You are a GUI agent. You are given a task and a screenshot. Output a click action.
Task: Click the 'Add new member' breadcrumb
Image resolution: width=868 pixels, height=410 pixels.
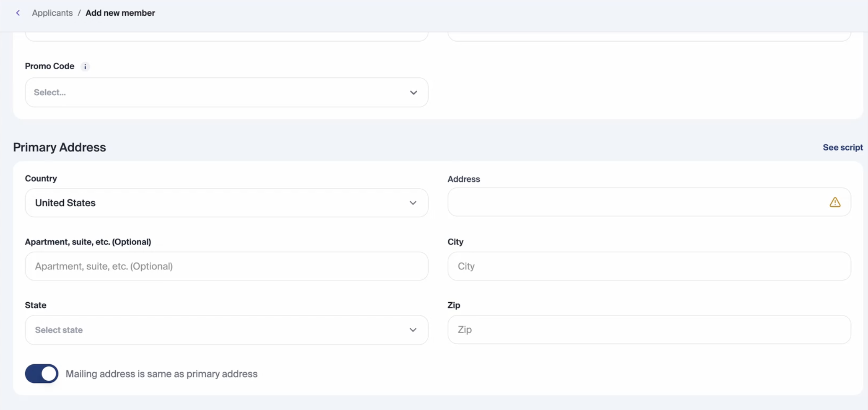(120, 13)
